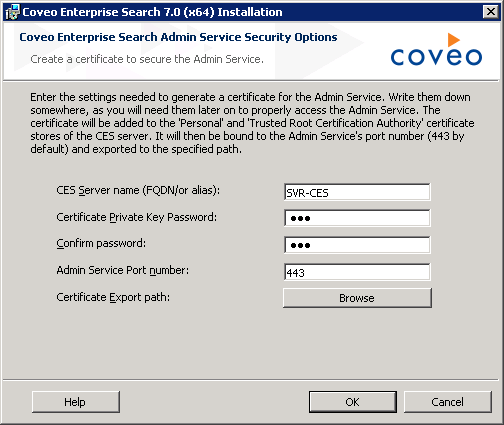Click the subtitle "Create a certificate to secure the Admin Service."
504x425 pixels.
(x=147, y=59)
